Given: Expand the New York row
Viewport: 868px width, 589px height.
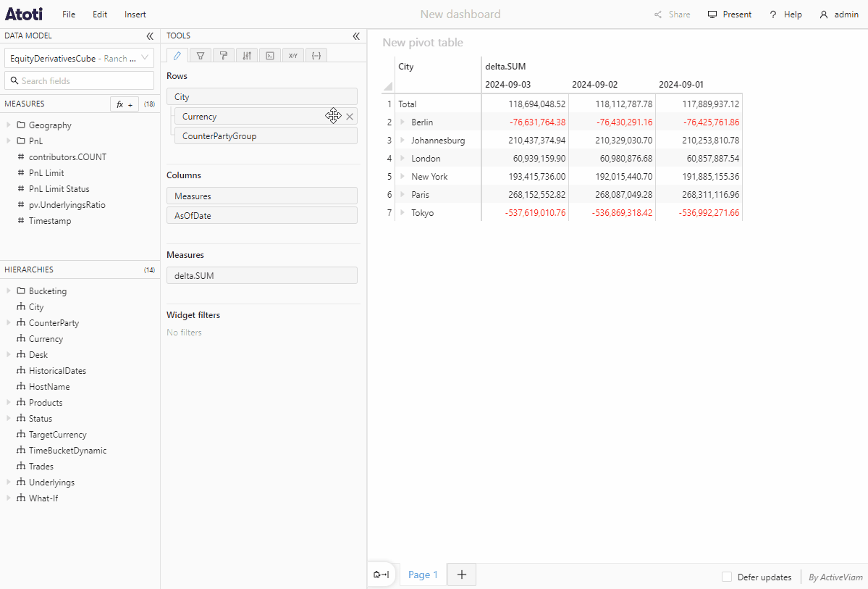Looking at the screenshot, I should click(403, 176).
